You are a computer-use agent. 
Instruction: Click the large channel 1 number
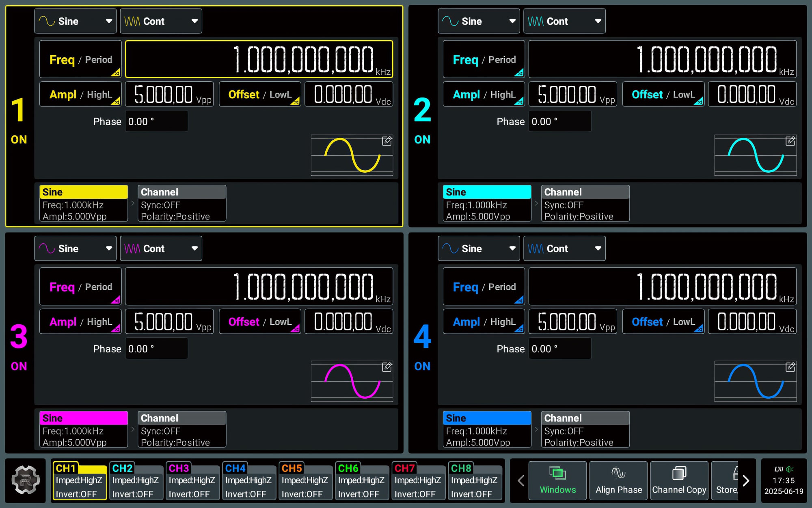pyautogui.click(x=18, y=110)
